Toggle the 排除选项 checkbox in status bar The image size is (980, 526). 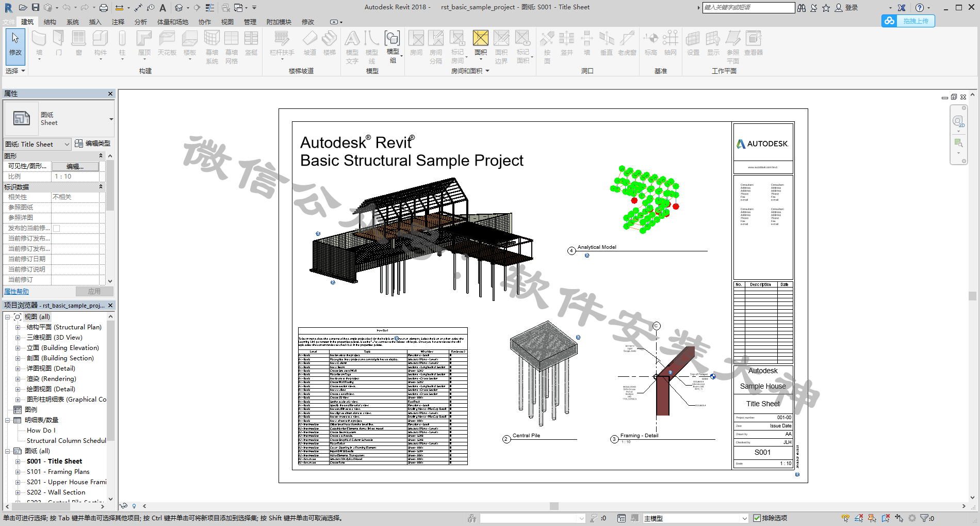point(757,518)
